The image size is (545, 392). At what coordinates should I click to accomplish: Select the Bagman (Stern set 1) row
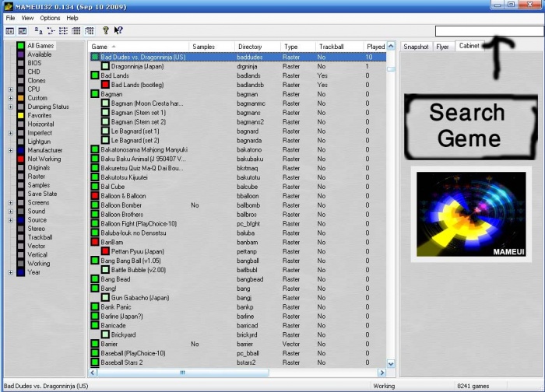tap(237, 113)
